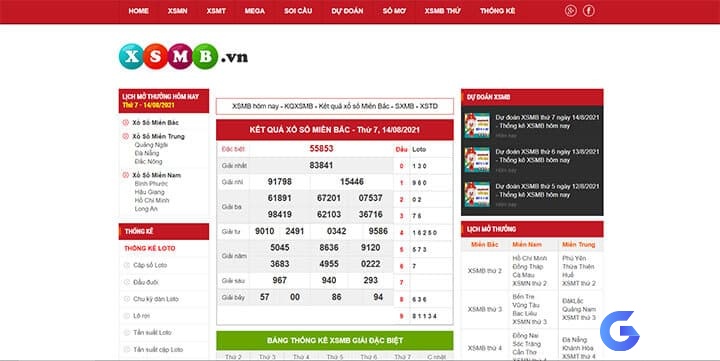The width and height of the screenshot is (720, 361).
Task: Open XSMB thứ 3 schedule link
Action: pos(485,310)
